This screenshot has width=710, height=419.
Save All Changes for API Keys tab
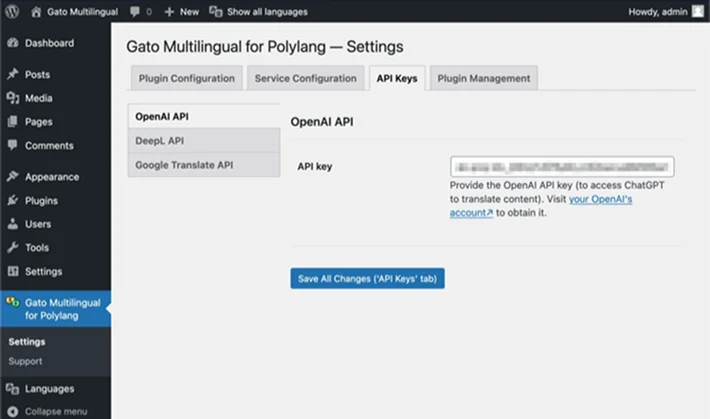click(x=367, y=279)
